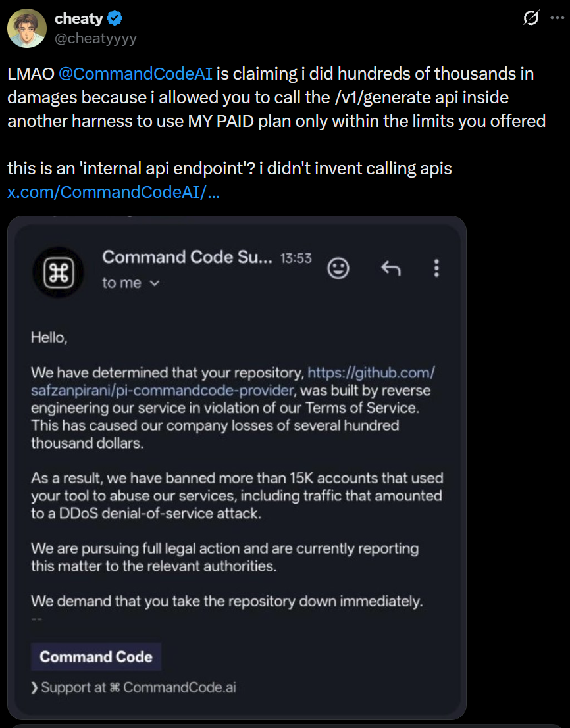Click the Command Code signature badge
Image resolution: width=570 pixels, height=728 pixels.
pos(96,656)
